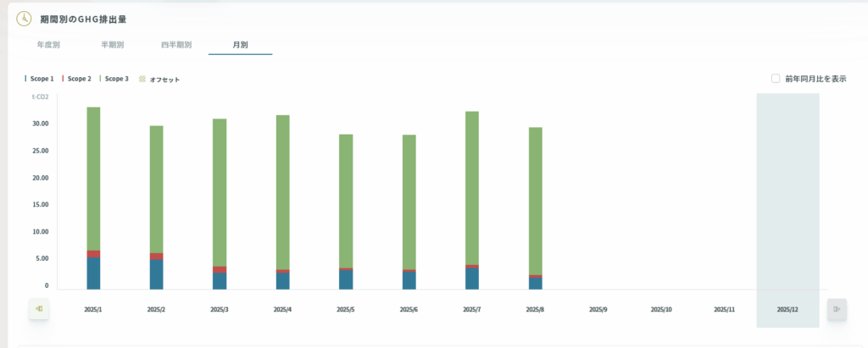Open the 四半期別 tab

[x=176, y=44]
